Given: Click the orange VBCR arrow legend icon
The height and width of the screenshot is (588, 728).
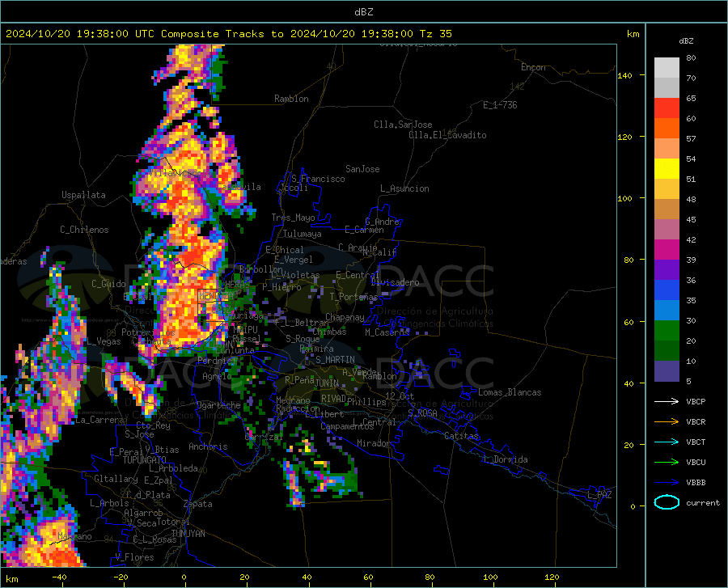Looking at the screenshot, I should (x=667, y=421).
